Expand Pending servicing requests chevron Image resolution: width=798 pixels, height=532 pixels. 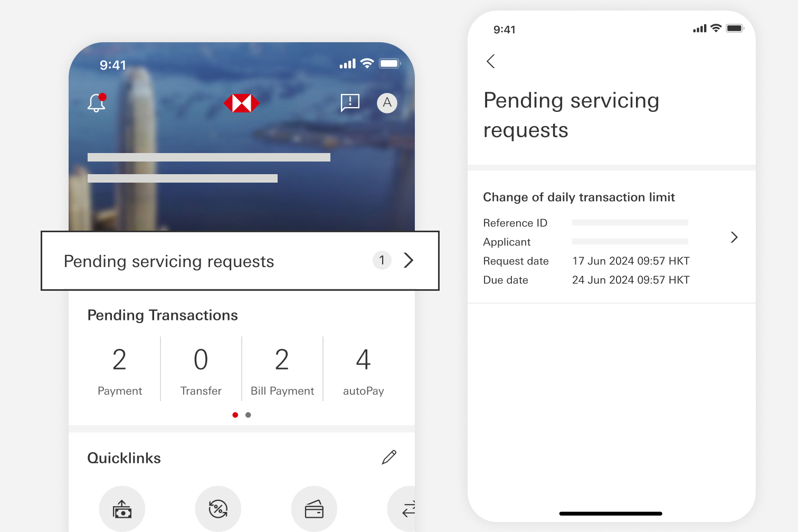pos(408,260)
